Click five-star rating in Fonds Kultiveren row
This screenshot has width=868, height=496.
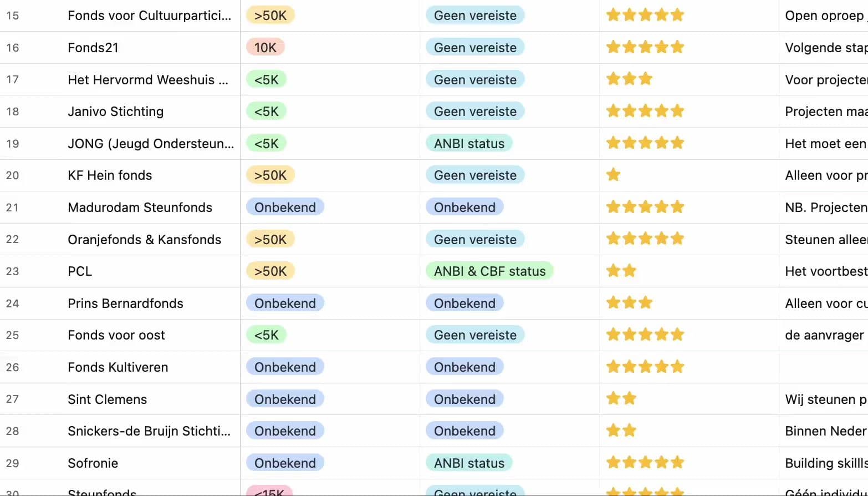[x=645, y=367]
